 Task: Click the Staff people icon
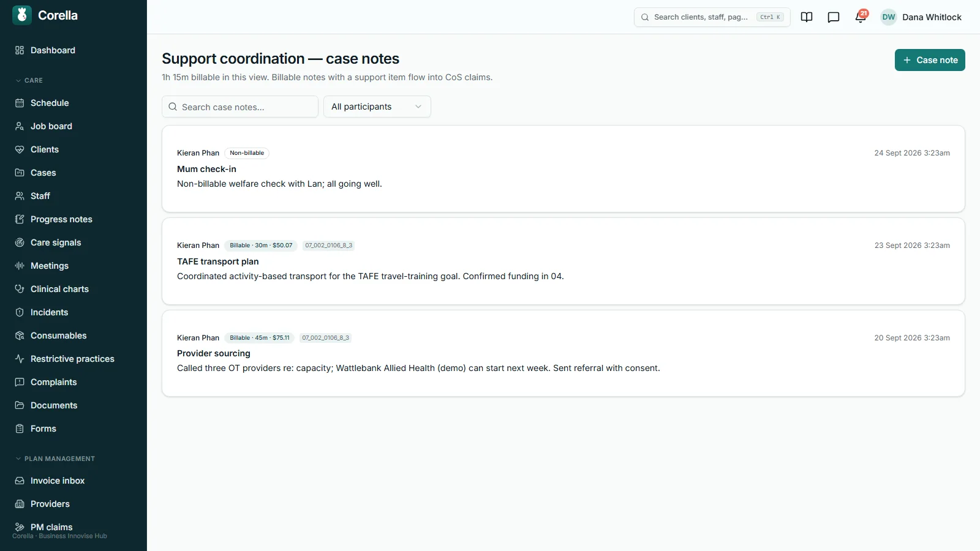click(x=20, y=196)
